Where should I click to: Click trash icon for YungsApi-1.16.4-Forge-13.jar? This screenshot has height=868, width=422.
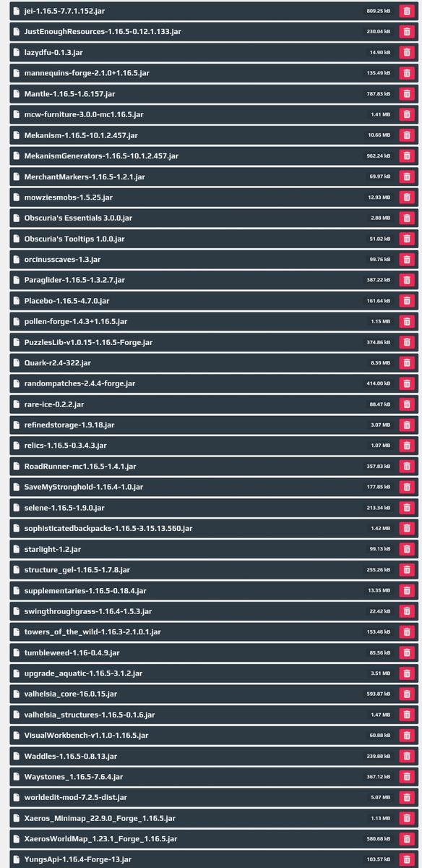(x=407, y=859)
